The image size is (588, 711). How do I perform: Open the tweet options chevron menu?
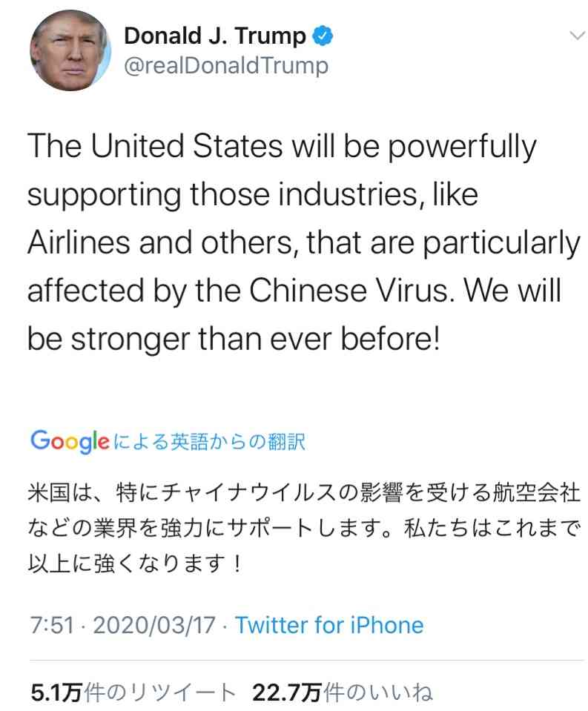(575, 36)
